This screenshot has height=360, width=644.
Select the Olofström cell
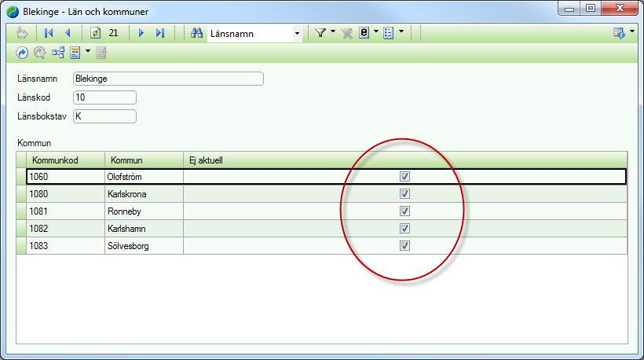144,177
